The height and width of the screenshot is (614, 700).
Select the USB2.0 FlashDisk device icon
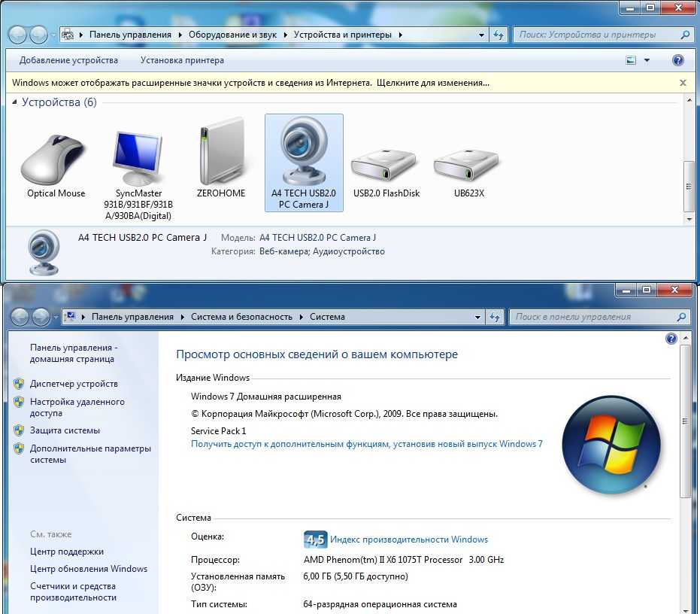coord(386,164)
